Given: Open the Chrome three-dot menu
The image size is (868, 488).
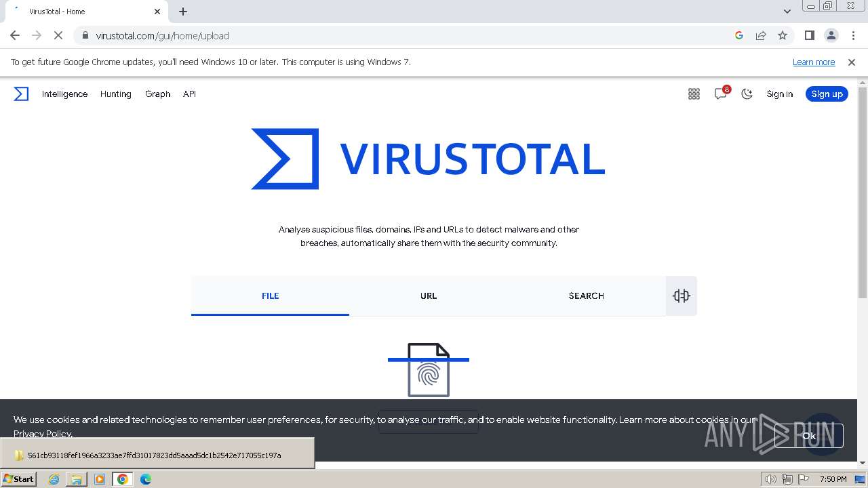Looking at the screenshot, I should 853,35.
